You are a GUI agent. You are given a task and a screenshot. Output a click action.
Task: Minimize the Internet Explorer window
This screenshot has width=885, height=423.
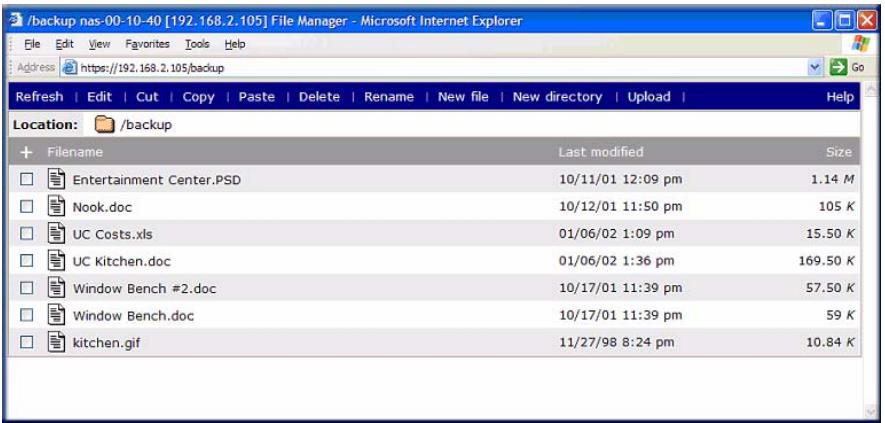(x=822, y=21)
